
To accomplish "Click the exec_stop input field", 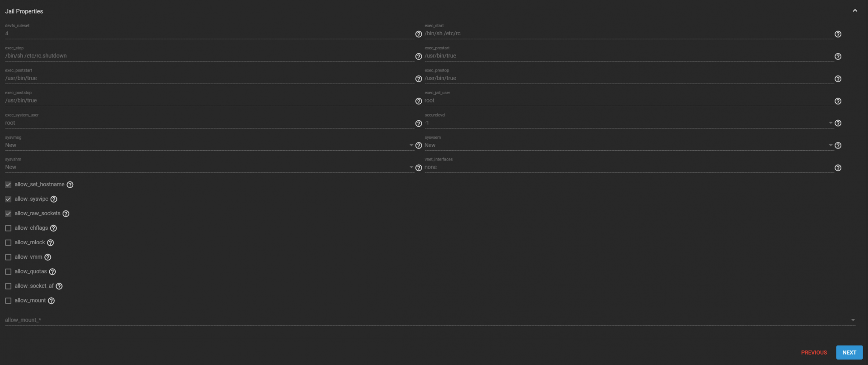I will click(x=209, y=56).
